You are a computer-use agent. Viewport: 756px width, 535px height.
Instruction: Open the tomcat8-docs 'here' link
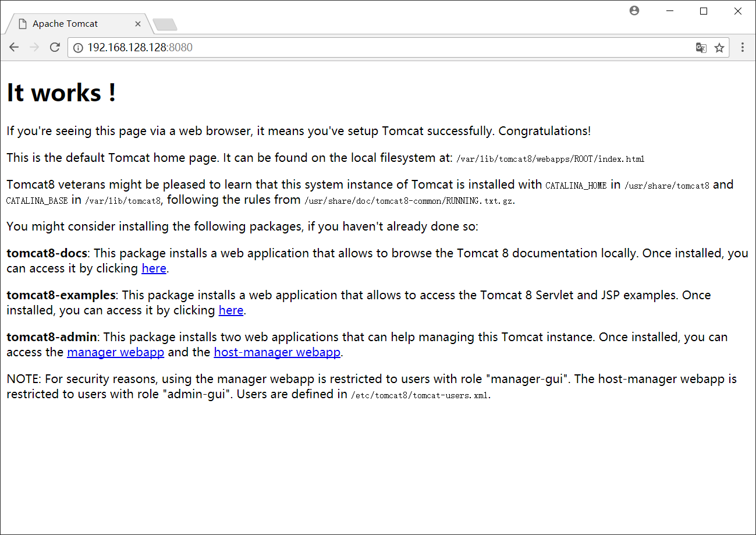[154, 268]
